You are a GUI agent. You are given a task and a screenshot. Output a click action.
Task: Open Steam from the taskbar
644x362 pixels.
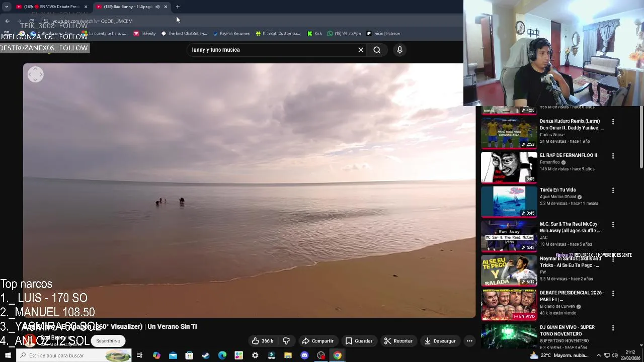pyautogui.click(x=206, y=355)
